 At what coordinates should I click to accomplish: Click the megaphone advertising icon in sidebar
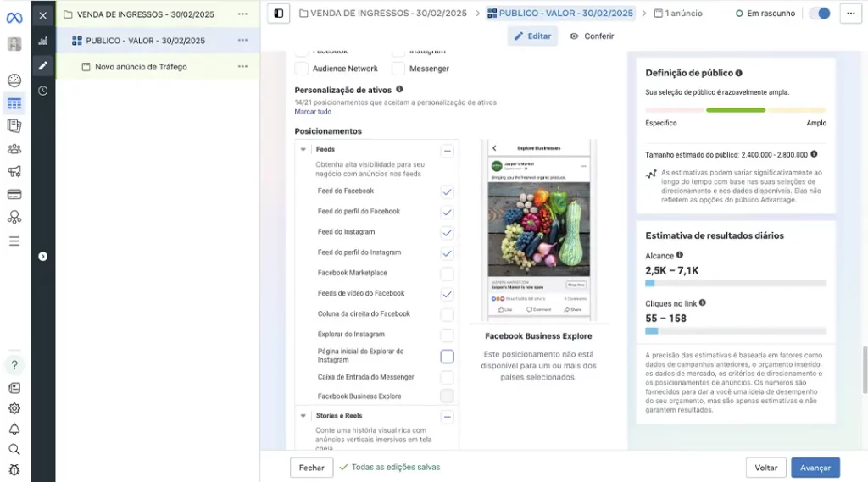click(14, 172)
